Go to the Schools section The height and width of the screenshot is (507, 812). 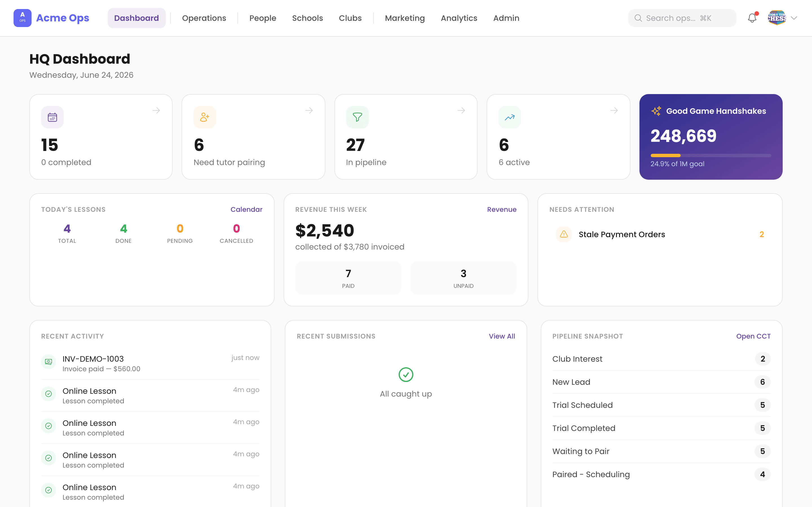307,18
